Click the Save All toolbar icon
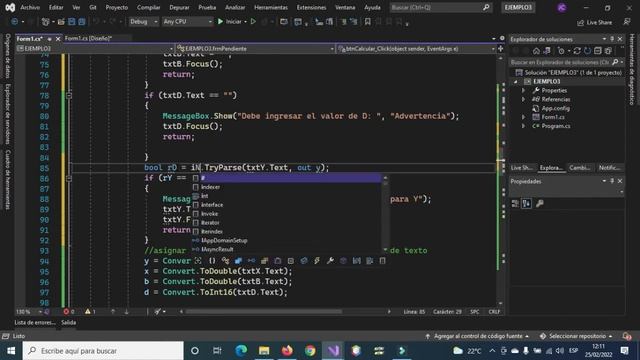This screenshot has width=640, height=360. point(82,22)
